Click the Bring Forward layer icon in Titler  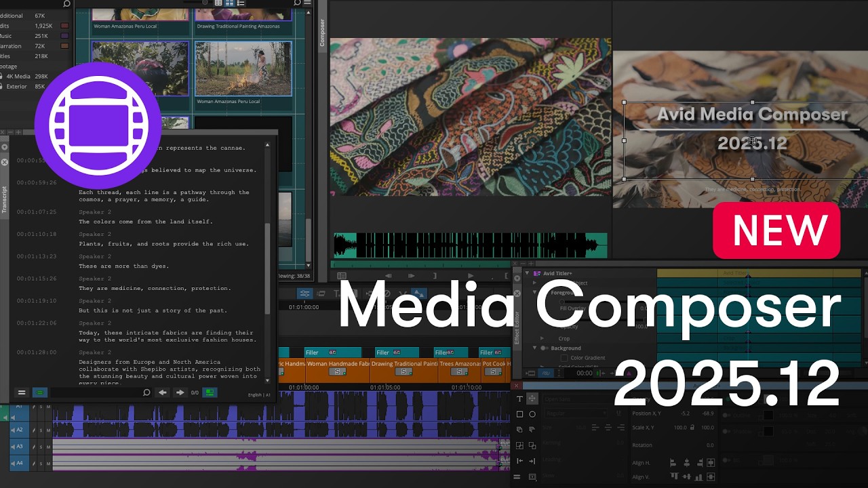point(520,430)
